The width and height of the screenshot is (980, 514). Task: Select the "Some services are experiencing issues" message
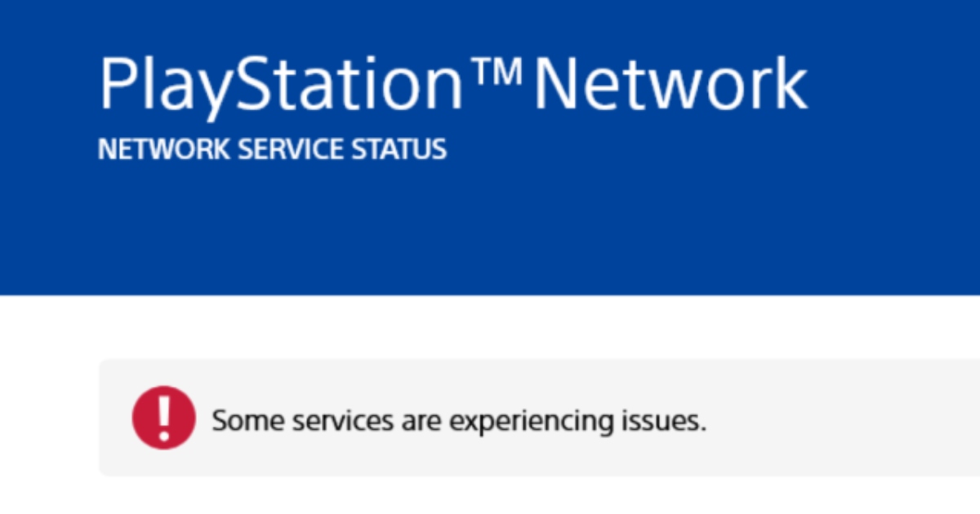point(459,421)
